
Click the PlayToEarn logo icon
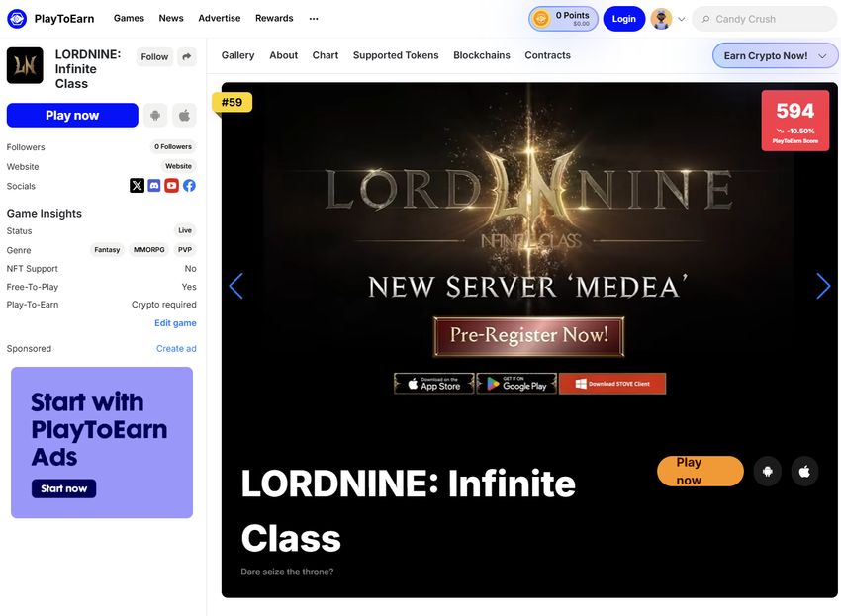[x=17, y=18]
